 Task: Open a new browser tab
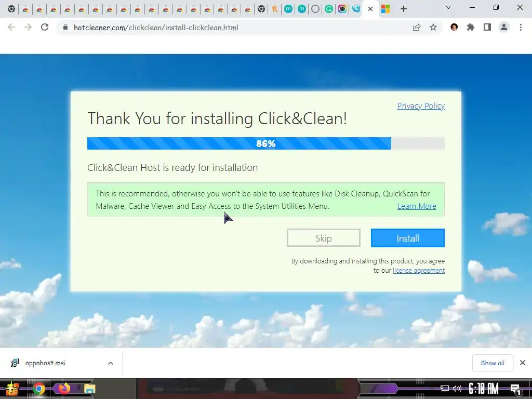[403, 9]
